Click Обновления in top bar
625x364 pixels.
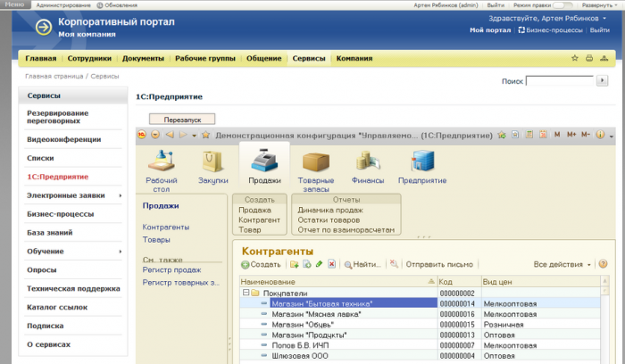pos(117,5)
